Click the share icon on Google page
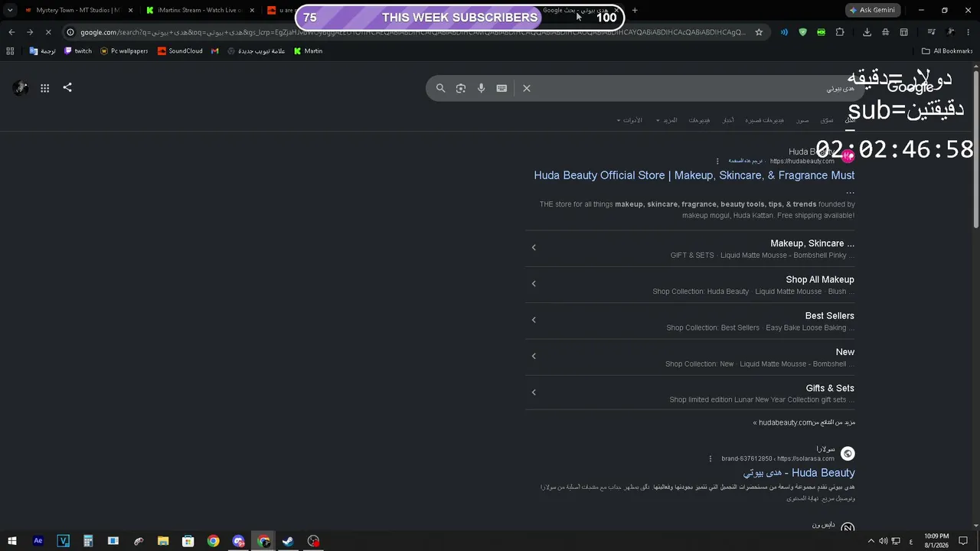Viewport: 980px width, 551px height. pyautogui.click(x=67, y=87)
